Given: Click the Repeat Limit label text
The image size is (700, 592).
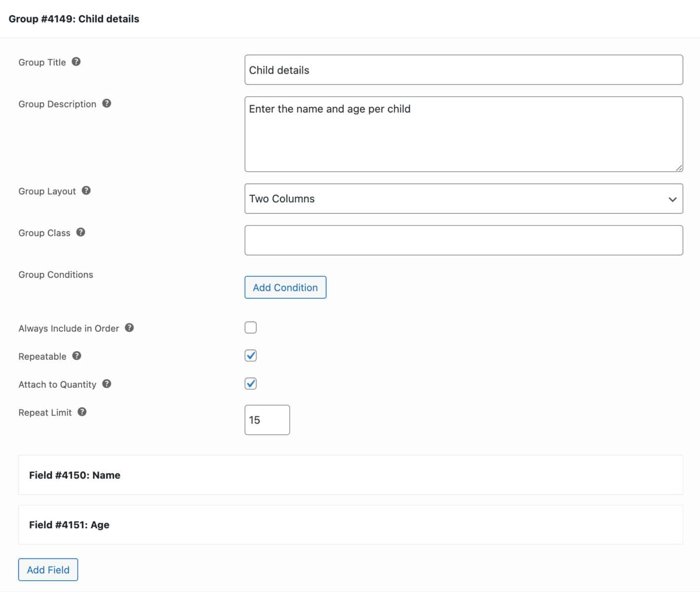Looking at the screenshot, I should [45, 413].
